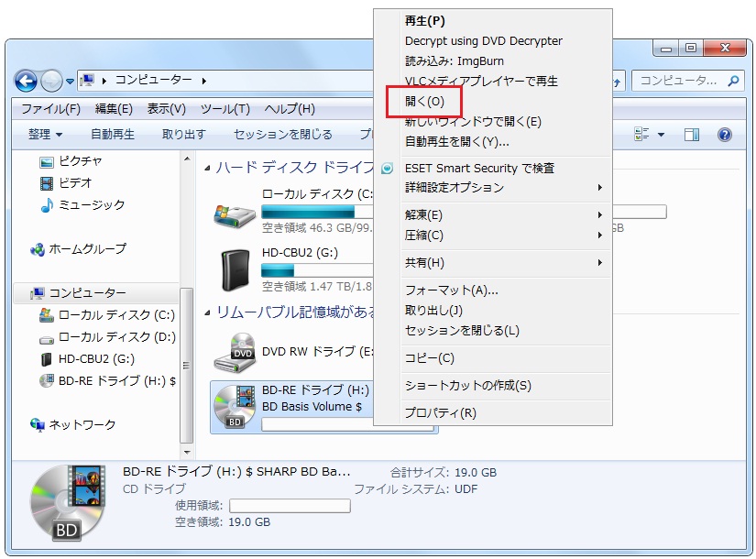Choose ショートカットの作成(S) from context menu
This screenshot has width=756, height=559.
(x=467, y=386)
